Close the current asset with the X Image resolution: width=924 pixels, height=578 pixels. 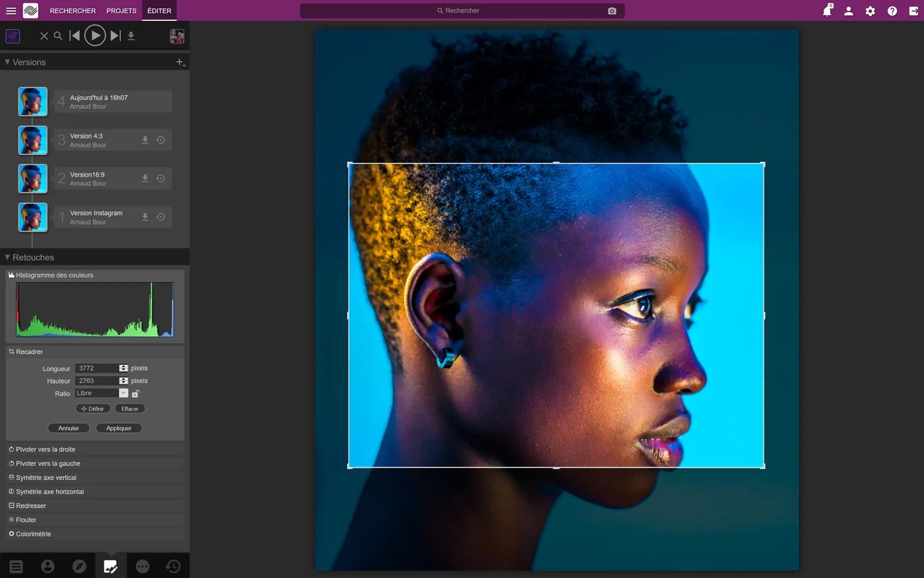44,36
